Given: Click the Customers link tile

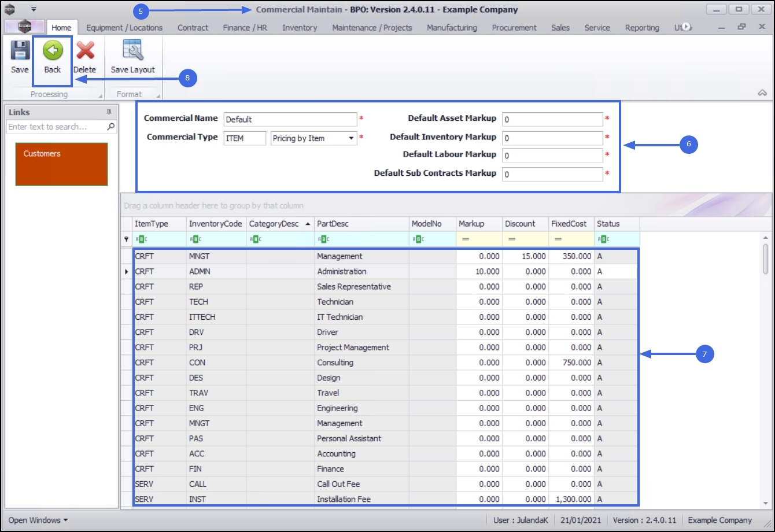Looking at the screenshot, I should (62, 164).
